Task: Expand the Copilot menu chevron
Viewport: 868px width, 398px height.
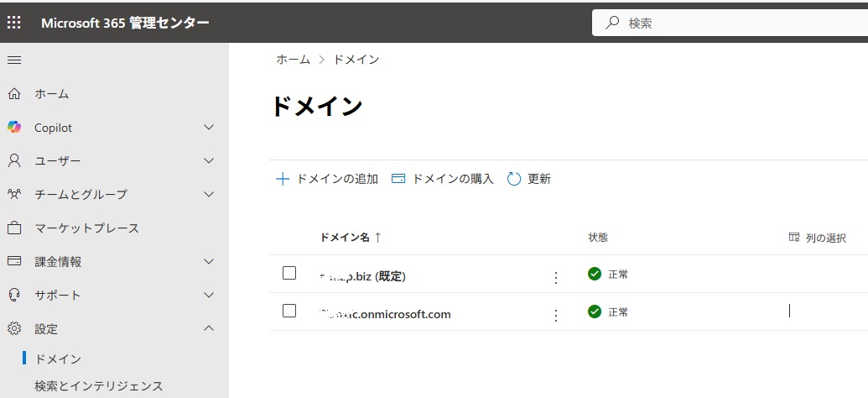Action: point(209,128)
